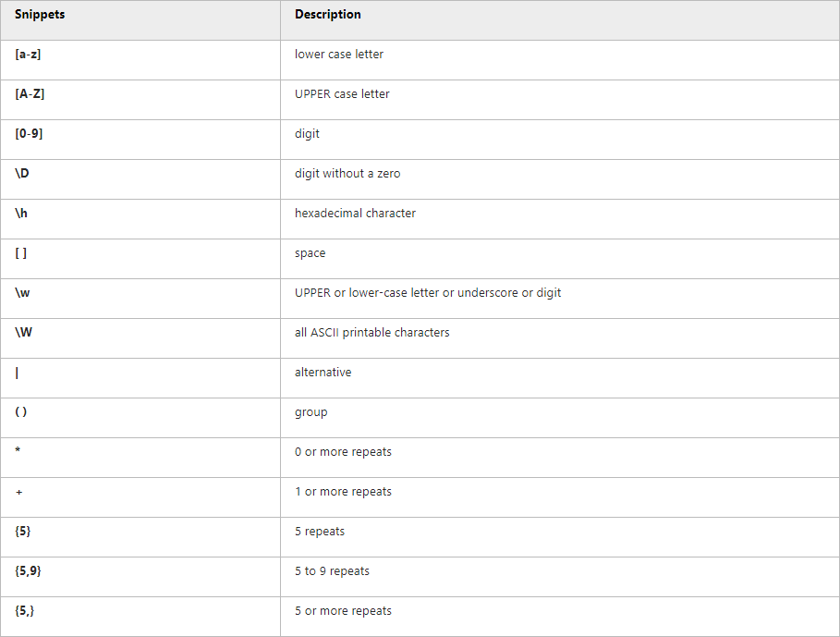The width and height of the screenshot is (840, 637).
Task: Click the \h hexadecimal snippet
Action: (21, 213)
